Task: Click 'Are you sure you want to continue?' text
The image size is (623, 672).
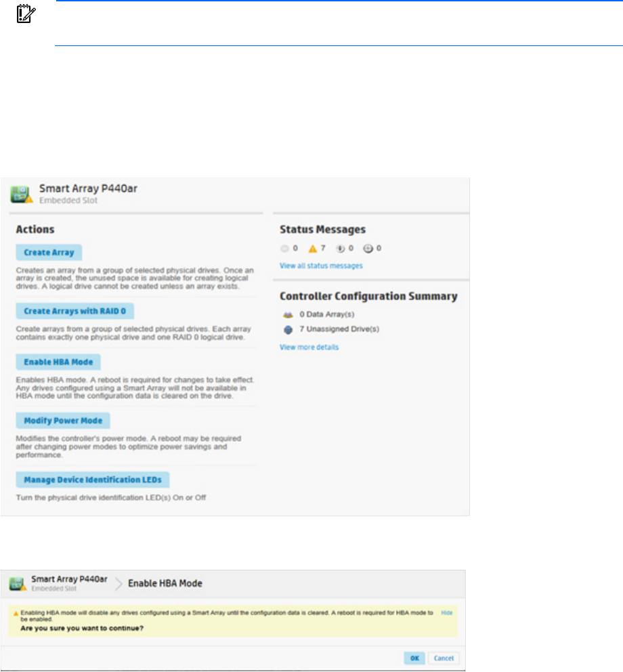Action: pyautogui.click(x=82, y=628)
